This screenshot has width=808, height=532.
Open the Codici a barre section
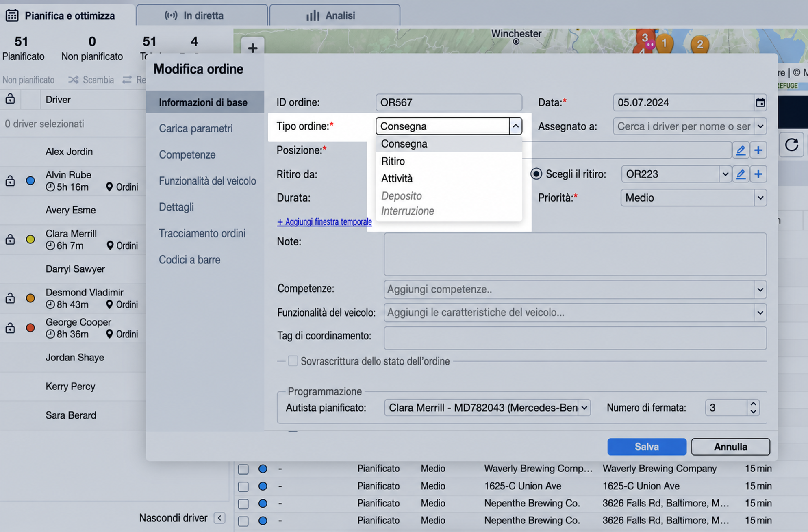(190, 260)
